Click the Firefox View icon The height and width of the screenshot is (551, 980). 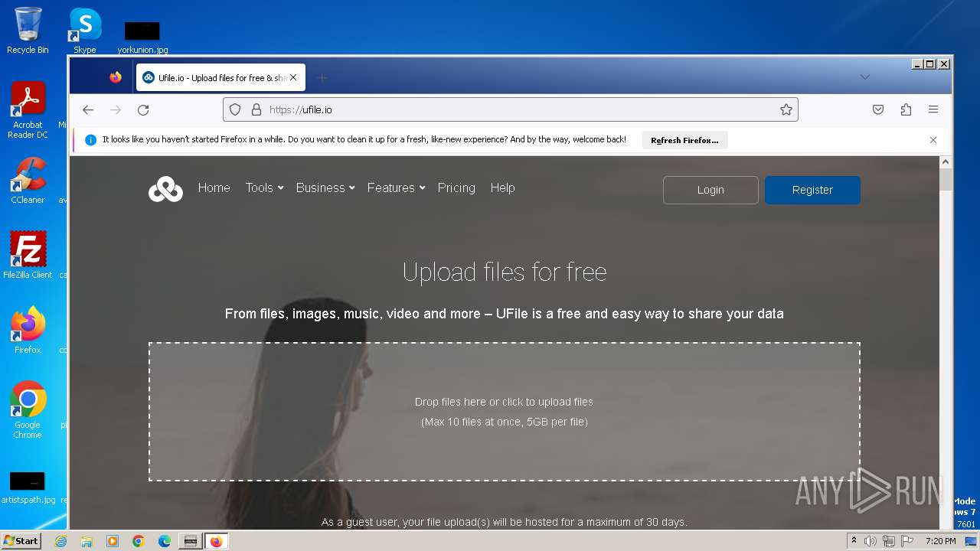pos(116,77)
